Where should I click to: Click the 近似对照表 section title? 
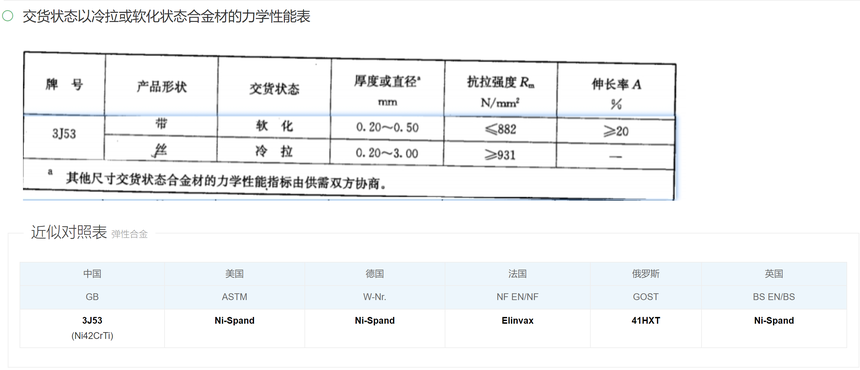pyautogui.click(x=69, y=232)
